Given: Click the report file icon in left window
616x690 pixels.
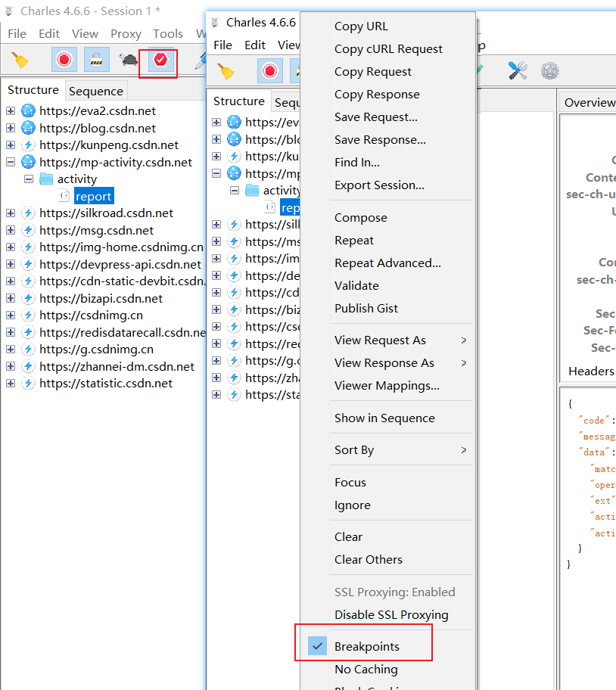Looking at the screenshot, I should (64, 196).
